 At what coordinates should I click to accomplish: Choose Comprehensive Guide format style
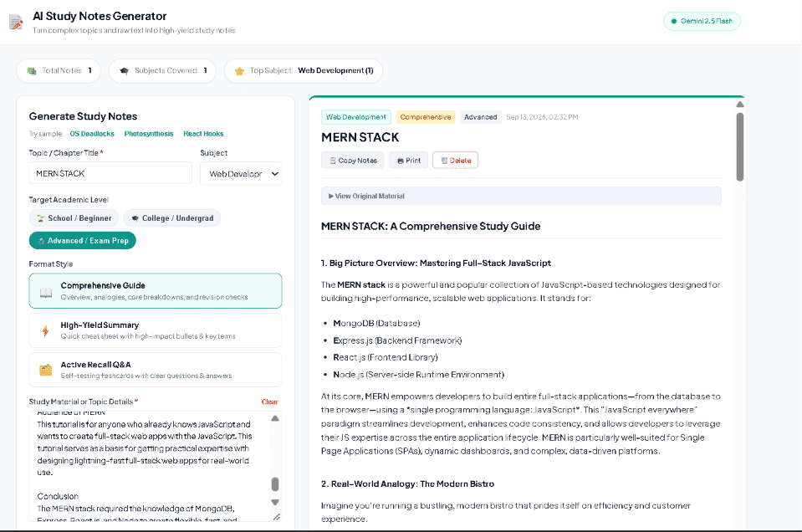(x=156, y=290)
